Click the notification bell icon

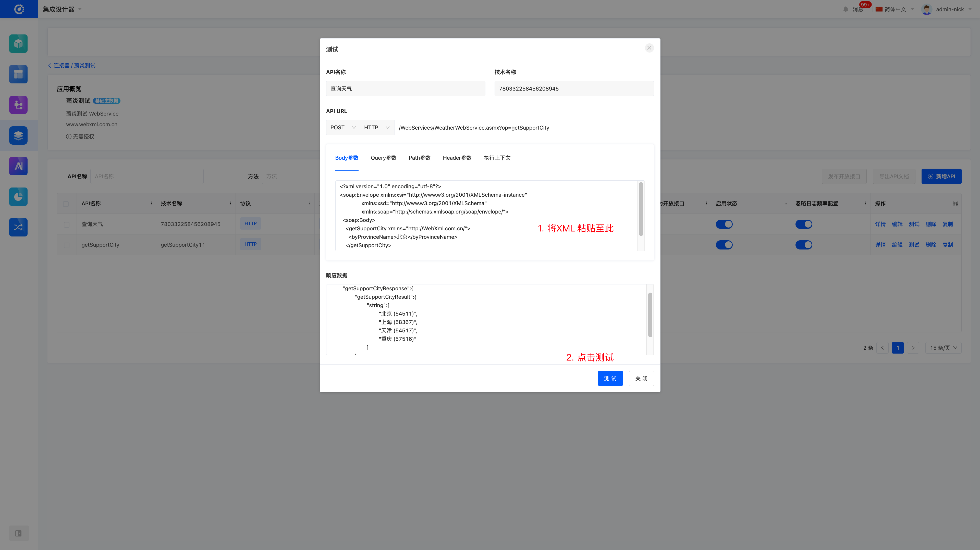pyautogui.click(x=845, y=9)
